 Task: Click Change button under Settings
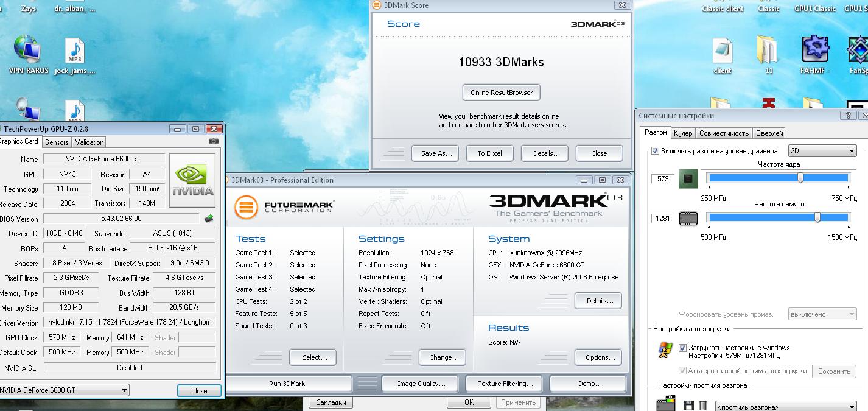pos(443,357)
